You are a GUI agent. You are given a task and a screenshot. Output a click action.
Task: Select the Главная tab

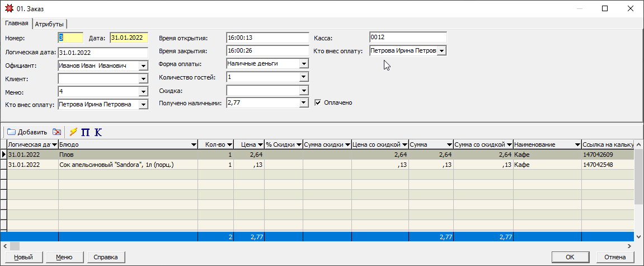coord(16,24)
